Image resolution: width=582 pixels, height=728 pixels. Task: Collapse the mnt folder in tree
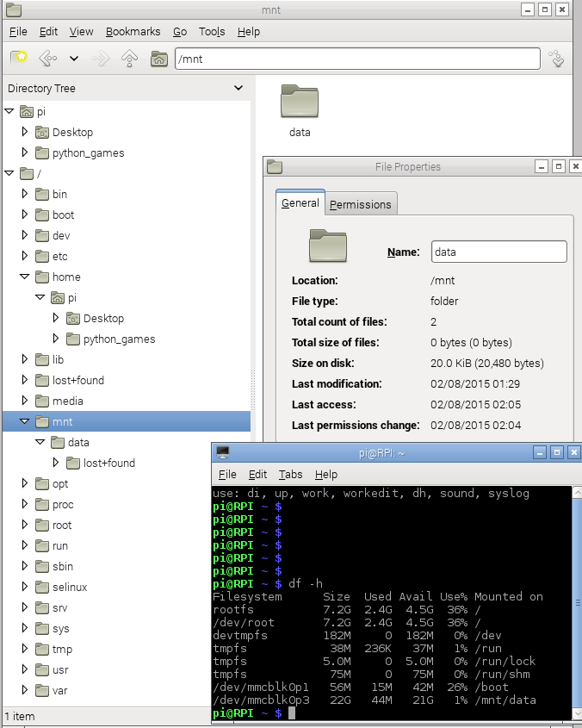(x=25, y=422)
